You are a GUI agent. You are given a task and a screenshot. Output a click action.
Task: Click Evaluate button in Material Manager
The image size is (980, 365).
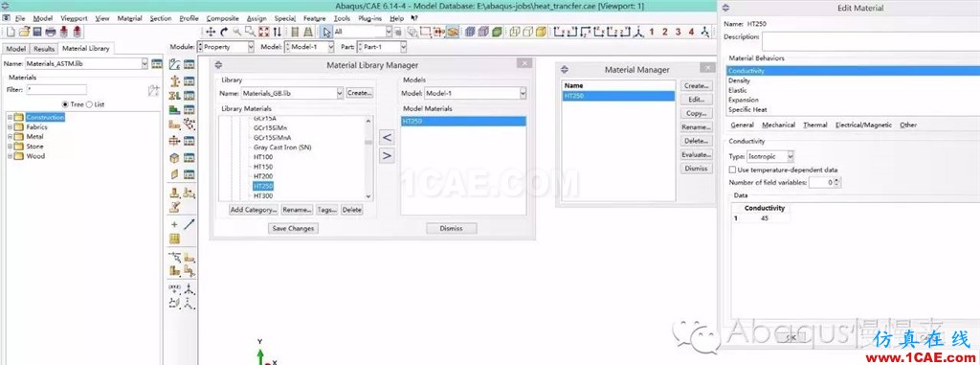point(696,154)
